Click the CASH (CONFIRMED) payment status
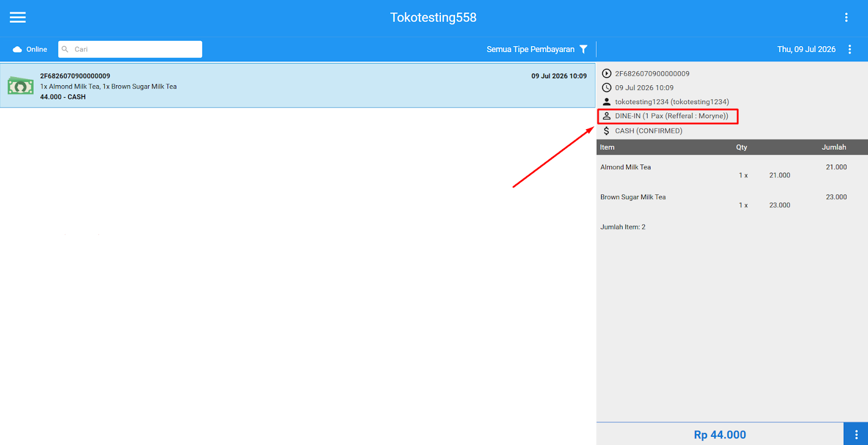 point(648,131)
